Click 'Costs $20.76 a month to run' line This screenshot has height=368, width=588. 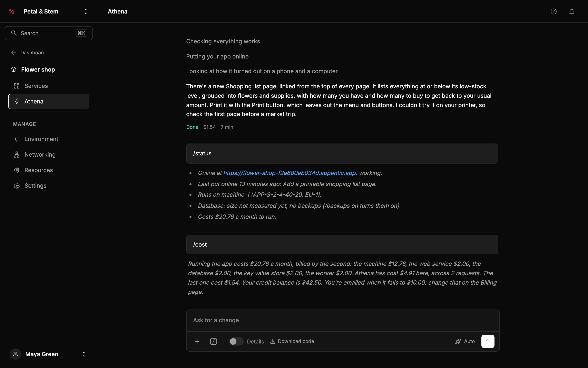click(x=237, y=217)
